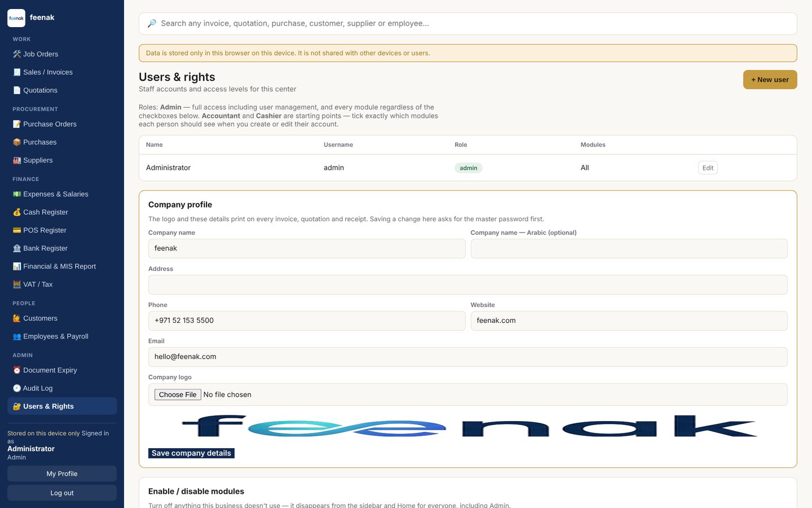The image size is (812, 508).
Task: Click the Quotations page icon
Action: tap(17, 90)
